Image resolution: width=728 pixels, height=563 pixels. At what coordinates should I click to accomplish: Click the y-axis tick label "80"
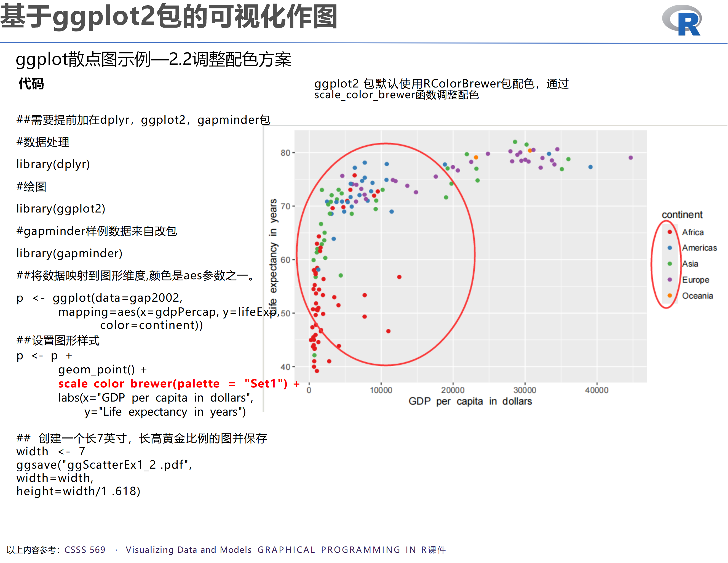coord(285,153)
